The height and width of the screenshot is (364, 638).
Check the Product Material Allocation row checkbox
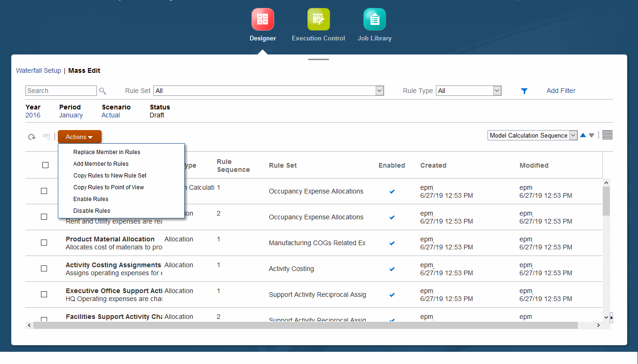44,243
